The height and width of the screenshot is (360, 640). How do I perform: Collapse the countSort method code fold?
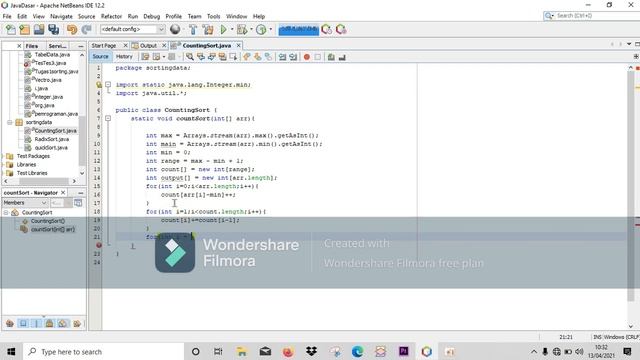[x=108, y=118]
